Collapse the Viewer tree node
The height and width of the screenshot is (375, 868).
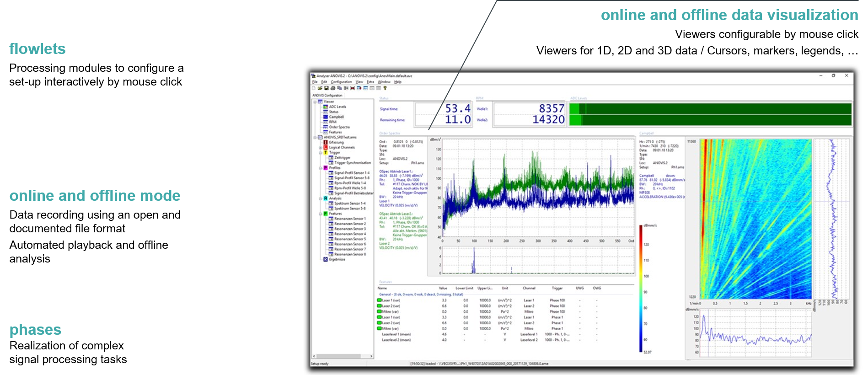(x=315, y=102)
